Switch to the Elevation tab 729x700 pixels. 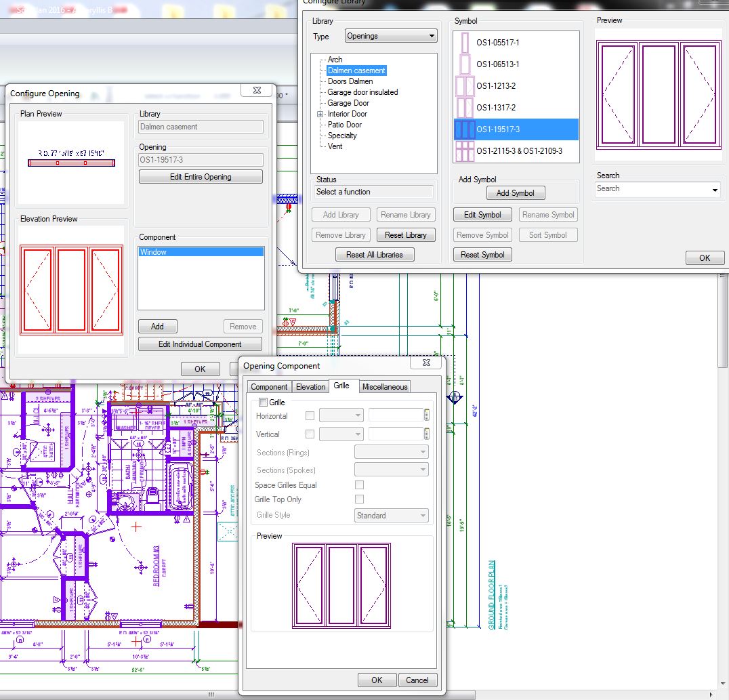[x=310, y=386]
